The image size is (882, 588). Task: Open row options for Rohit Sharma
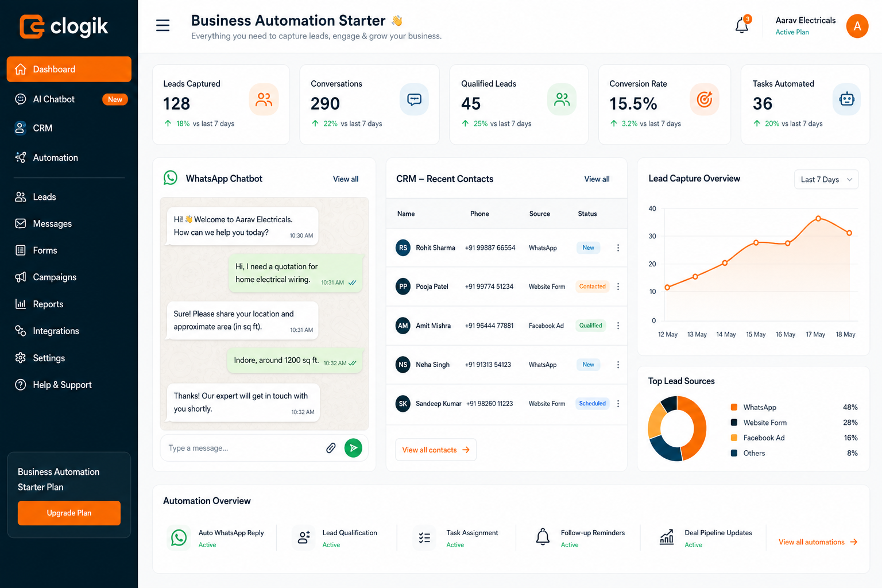(x=618, y=247)
